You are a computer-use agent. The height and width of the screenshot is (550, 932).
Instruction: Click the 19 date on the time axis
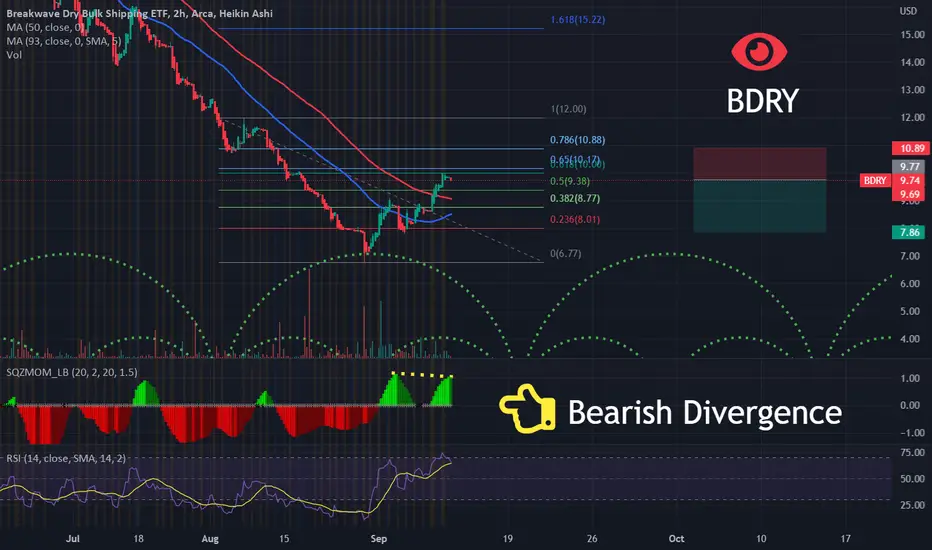(x=508, y=539)
